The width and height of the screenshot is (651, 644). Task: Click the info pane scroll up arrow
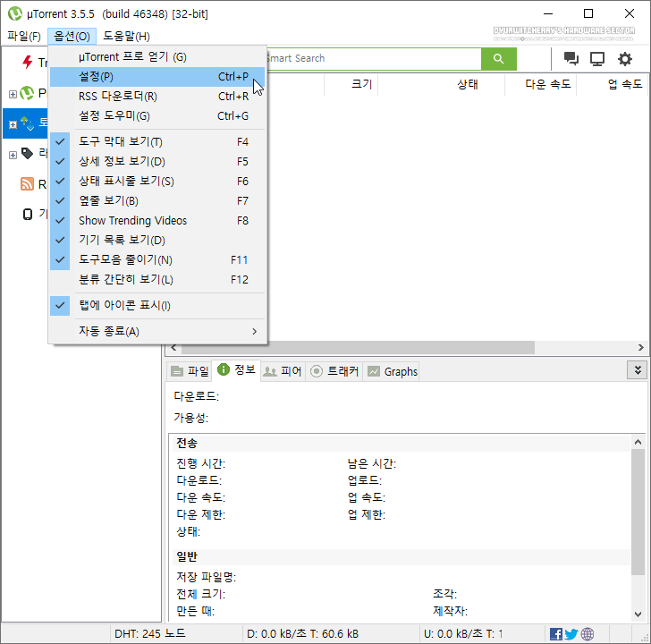[638, 442]
